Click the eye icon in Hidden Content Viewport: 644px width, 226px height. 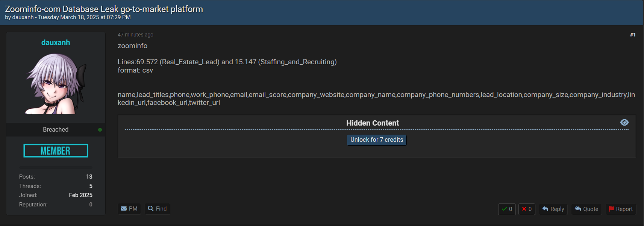[x=624, y=123]
